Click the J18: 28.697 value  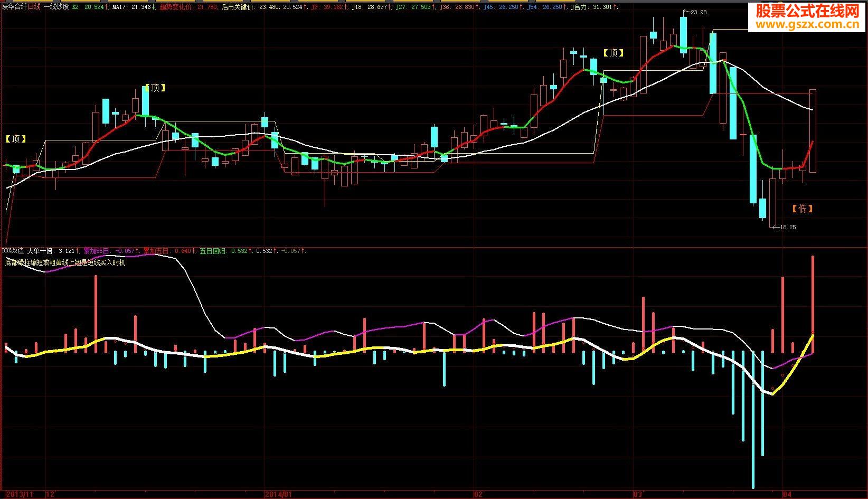pos(371,7)
